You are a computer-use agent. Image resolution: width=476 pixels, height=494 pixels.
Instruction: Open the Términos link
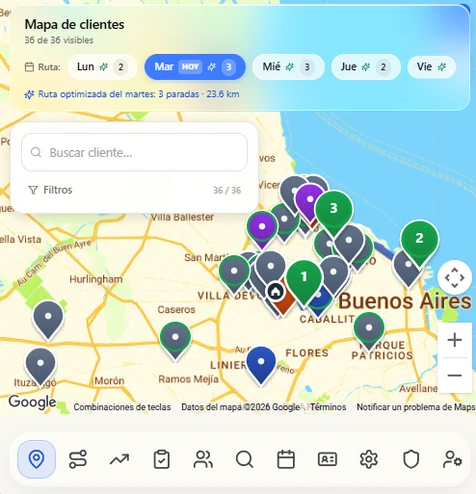tap(328, 407)
